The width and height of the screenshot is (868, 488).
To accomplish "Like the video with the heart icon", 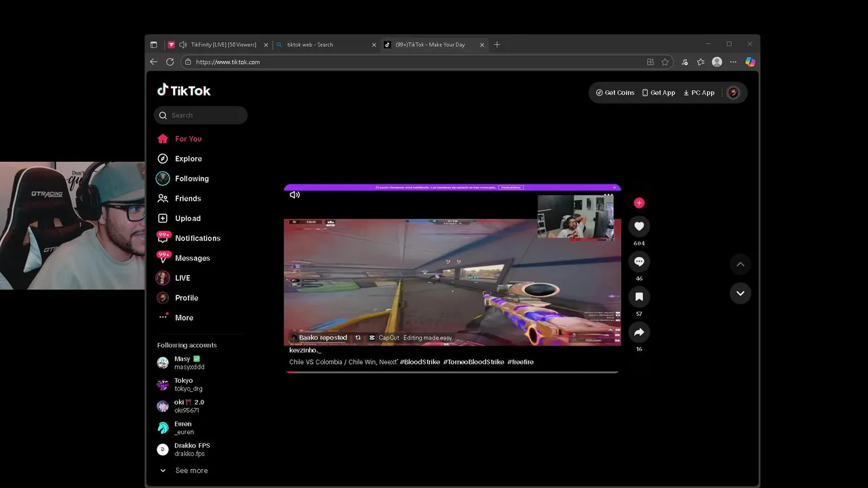I will [x=639, y=226].
